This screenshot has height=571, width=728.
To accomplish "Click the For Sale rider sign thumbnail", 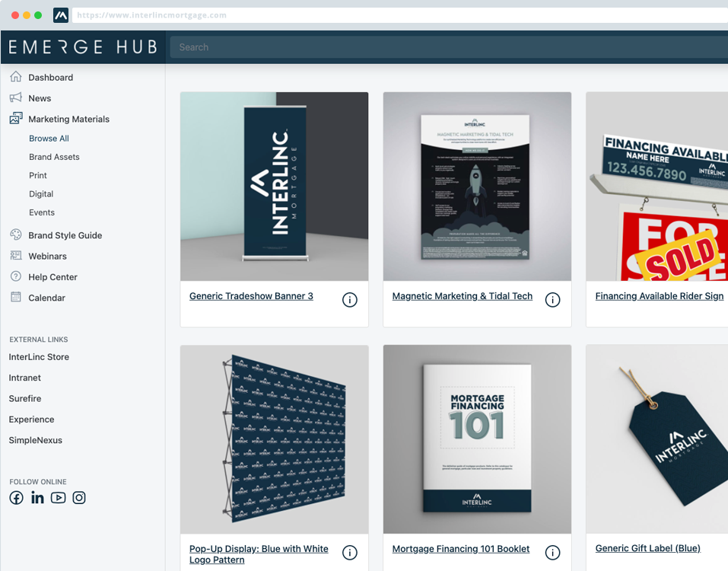I will tap(657, 187).
